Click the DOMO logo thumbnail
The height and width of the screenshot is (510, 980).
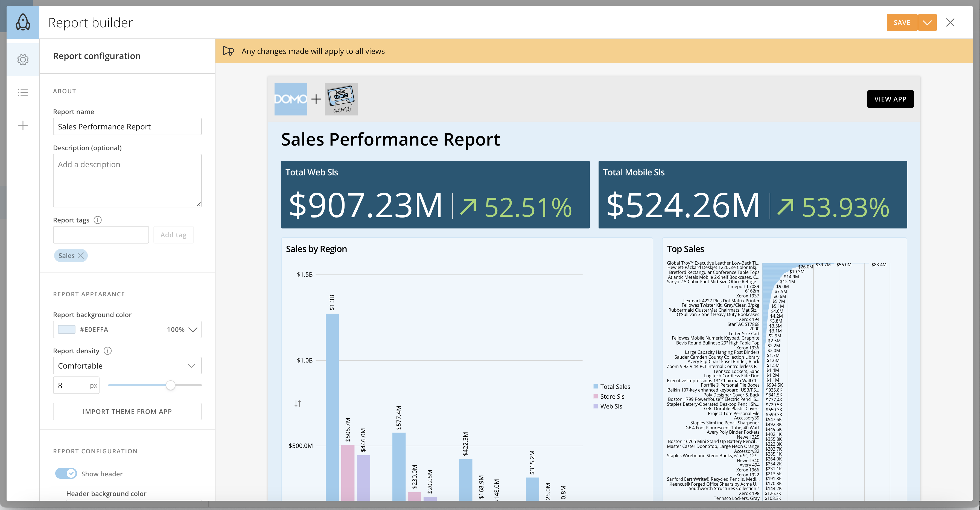tap(291, 99)
